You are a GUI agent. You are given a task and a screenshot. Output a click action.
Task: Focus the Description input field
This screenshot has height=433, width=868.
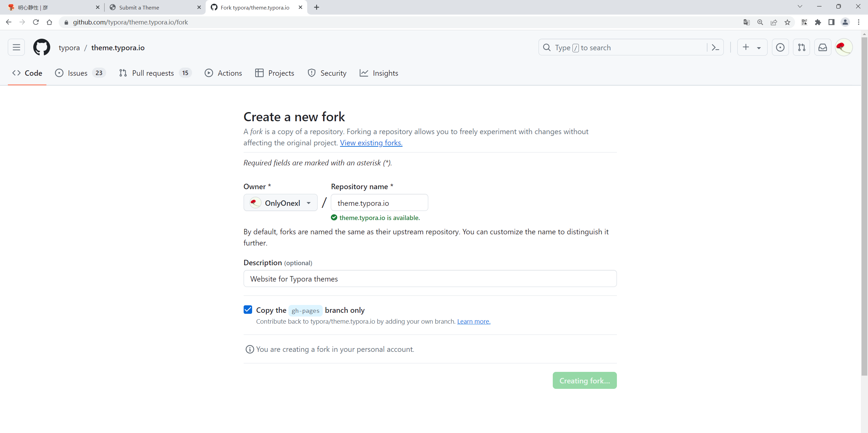[430, 278]
